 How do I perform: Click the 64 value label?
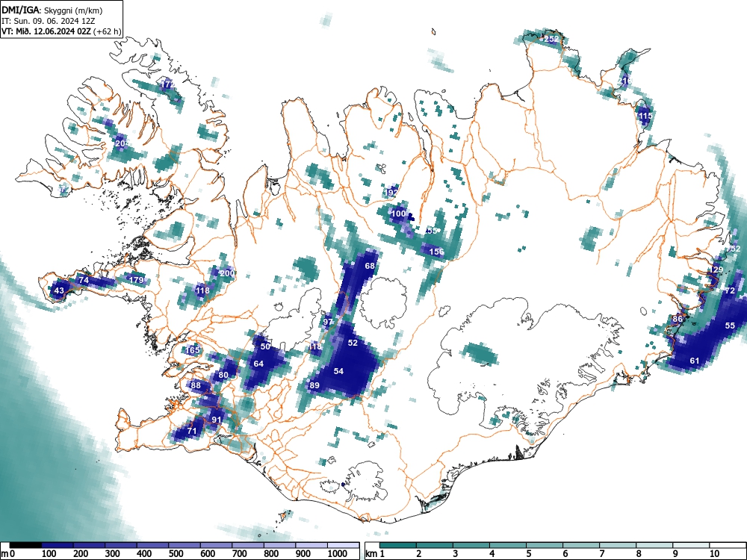(x=258, y=364)
